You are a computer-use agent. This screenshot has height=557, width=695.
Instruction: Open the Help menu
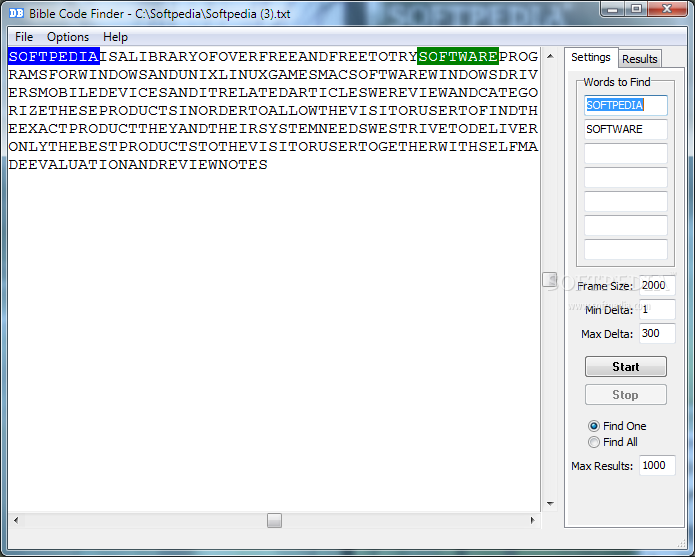pos(115,37)
